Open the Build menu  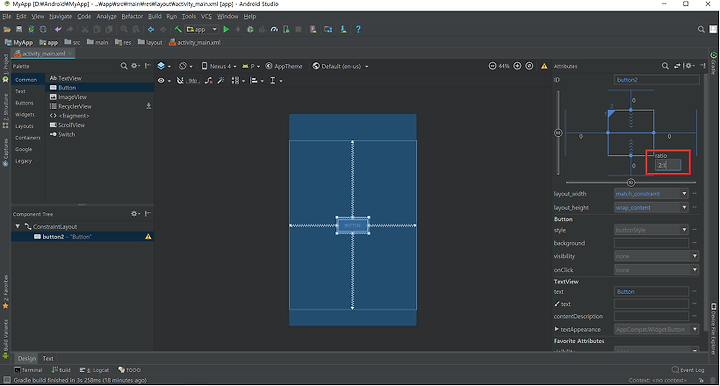(154, 17)
